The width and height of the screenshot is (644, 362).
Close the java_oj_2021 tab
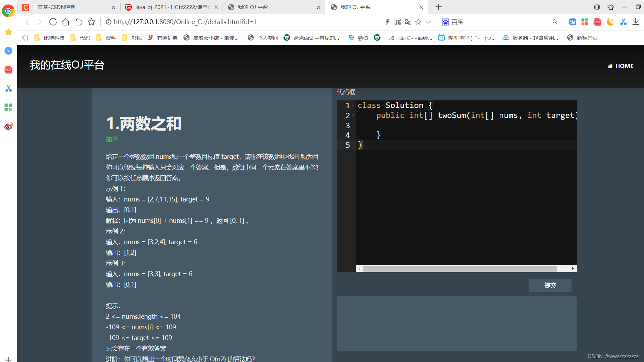tap(216, 7)
